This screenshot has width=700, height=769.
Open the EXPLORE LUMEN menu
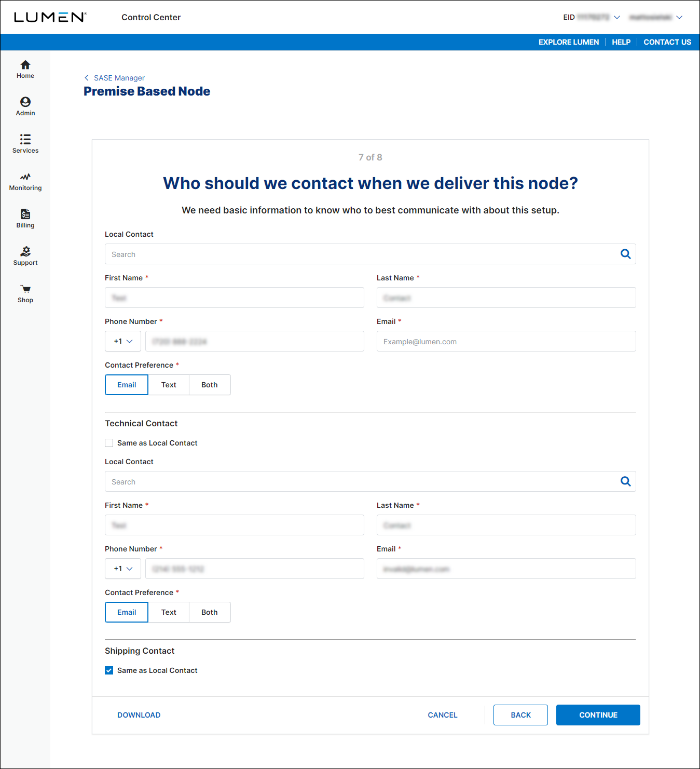coord(569,42)
